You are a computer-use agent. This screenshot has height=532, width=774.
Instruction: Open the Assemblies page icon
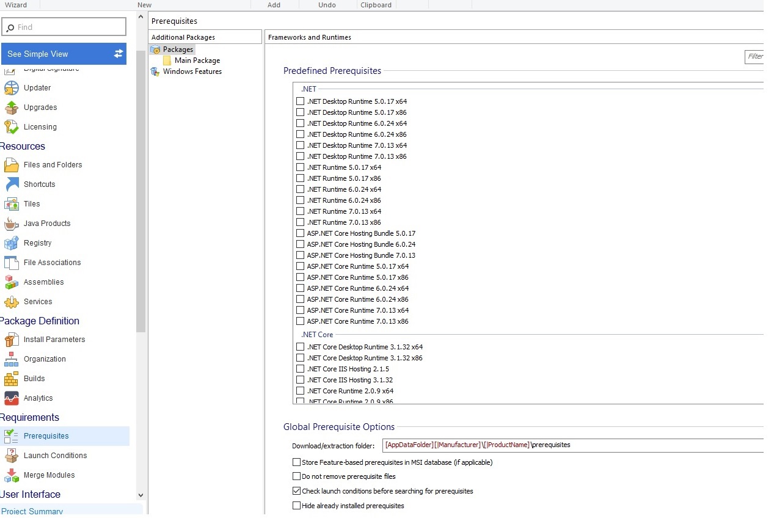point(12,282)
